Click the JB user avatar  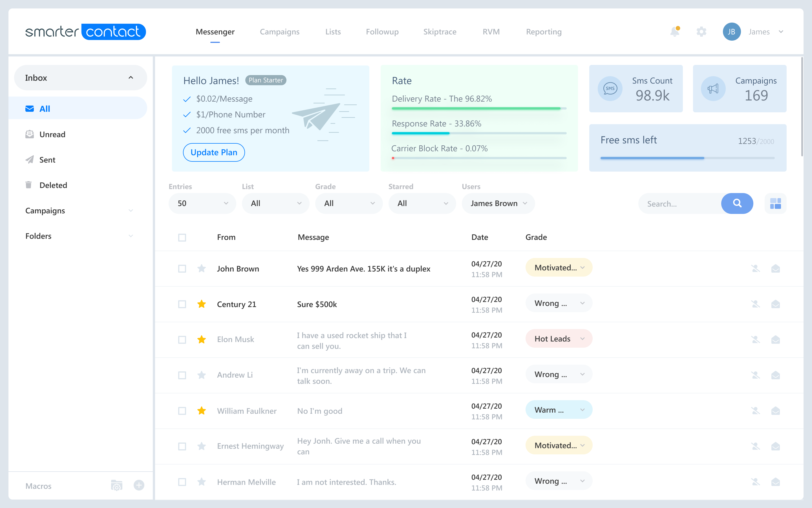731,32
